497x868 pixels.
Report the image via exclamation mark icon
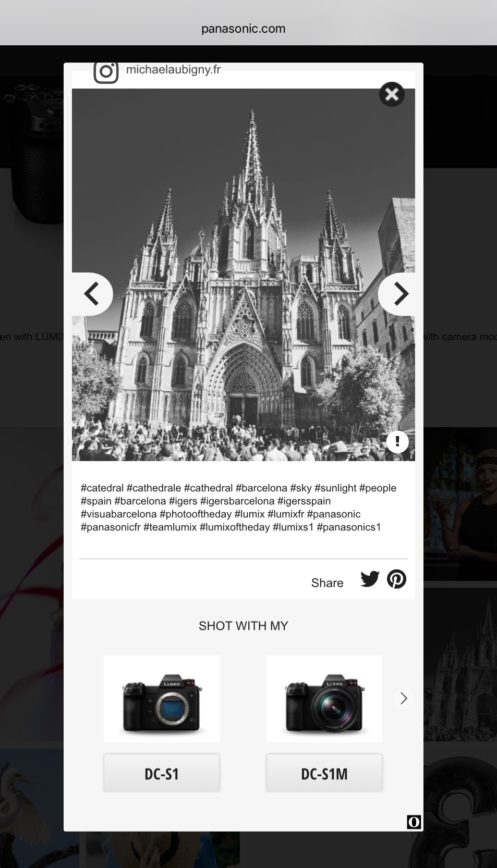click(x=397, y=442)
